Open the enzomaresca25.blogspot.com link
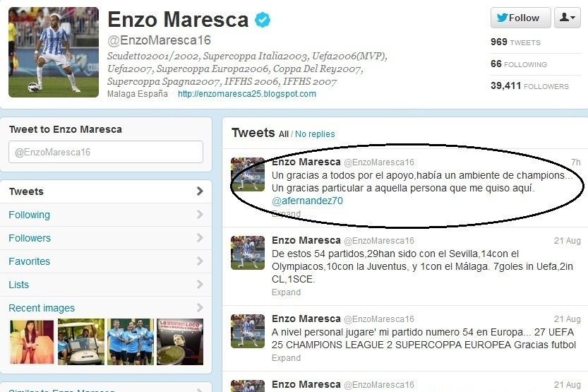This screenshot has height=392, width=588. pos(247,94)
